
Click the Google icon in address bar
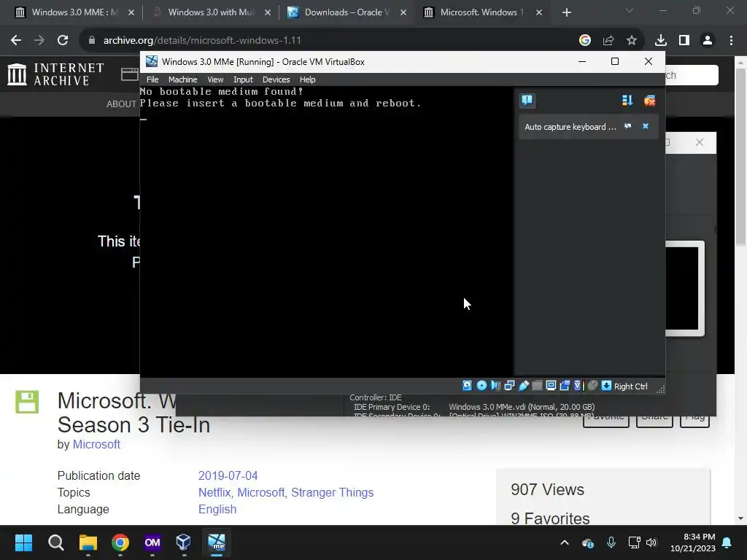click(x=585, y=41)
